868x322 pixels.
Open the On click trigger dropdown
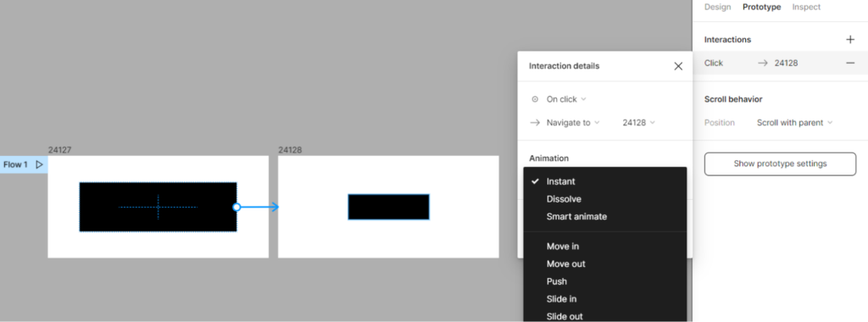click(x=565, y=99)
